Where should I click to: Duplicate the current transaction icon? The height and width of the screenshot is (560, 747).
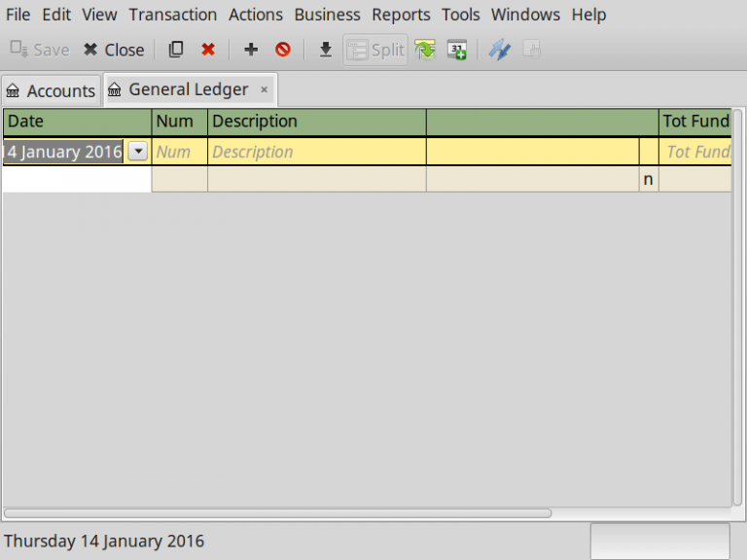[176, 50]
